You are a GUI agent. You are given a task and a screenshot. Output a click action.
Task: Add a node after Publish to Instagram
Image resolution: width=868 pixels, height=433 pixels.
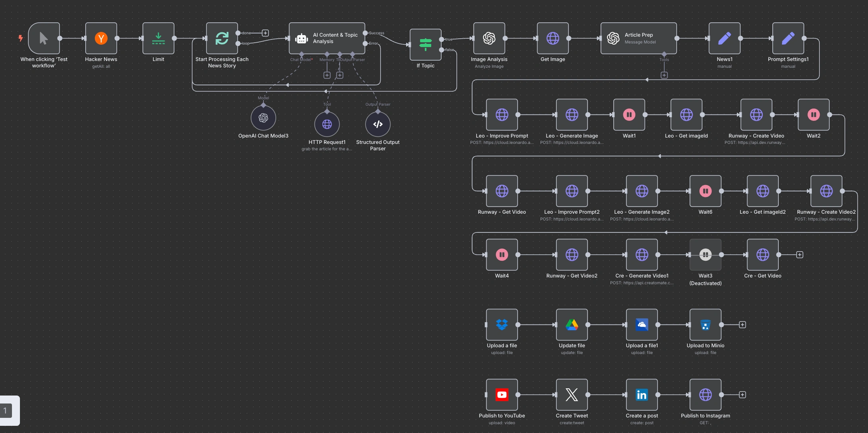click(x=742, y=395)
